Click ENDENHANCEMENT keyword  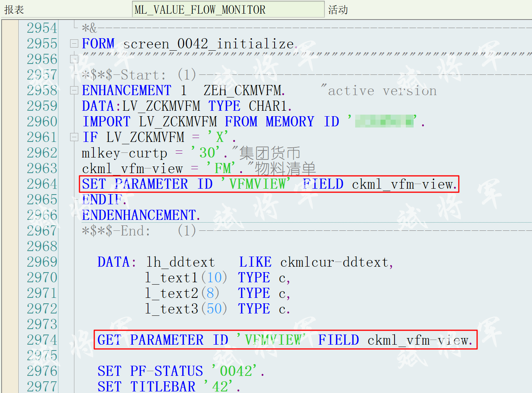coord(139,215)
